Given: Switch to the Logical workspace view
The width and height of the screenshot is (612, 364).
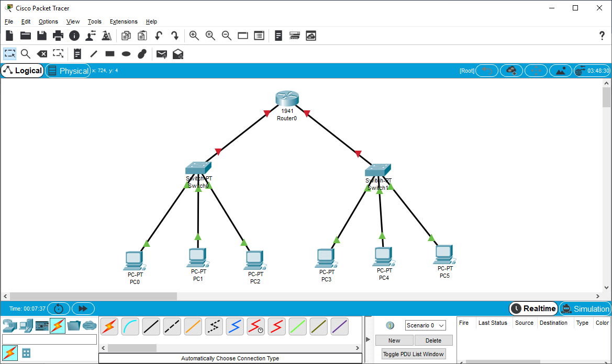Looking at the screenshot, I should (22, 71).
